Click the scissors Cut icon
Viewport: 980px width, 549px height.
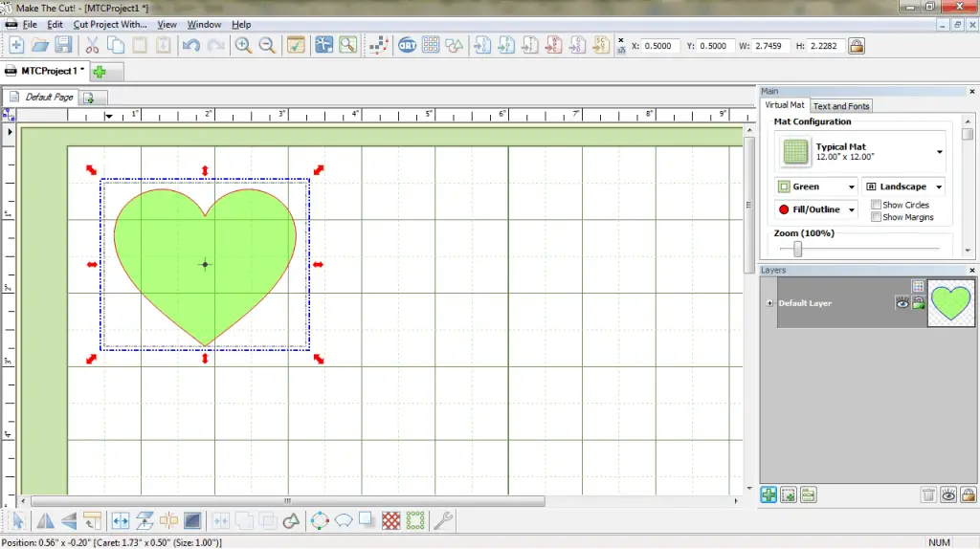click(x=93, y=46)
